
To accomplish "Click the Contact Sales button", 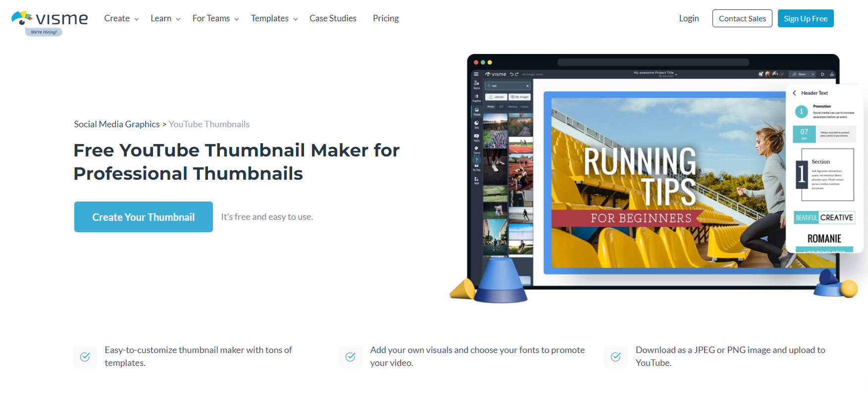I will tap(742, 18).
